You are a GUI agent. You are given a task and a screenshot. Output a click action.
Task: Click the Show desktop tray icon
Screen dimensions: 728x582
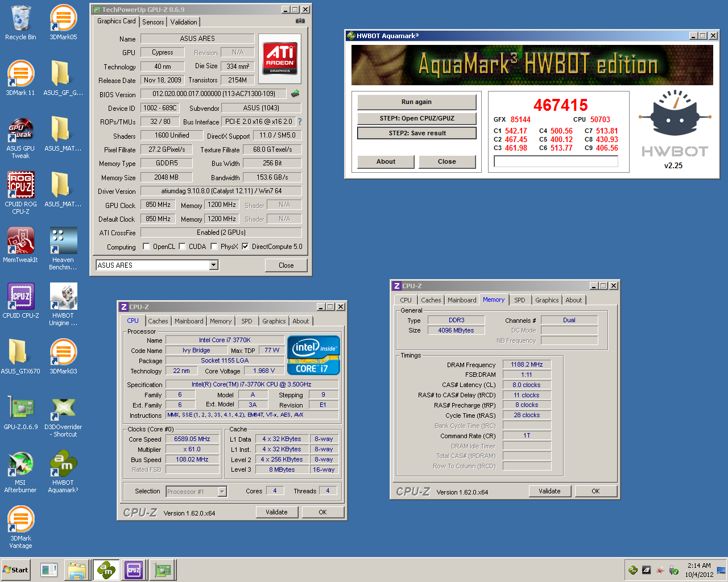(721, 570)
